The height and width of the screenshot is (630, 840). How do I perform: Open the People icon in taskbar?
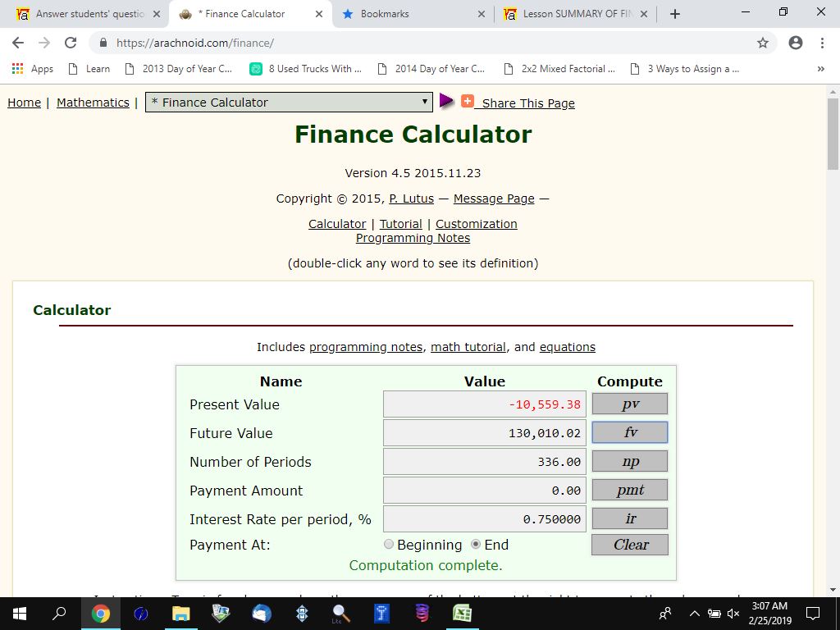pos(664,613)
